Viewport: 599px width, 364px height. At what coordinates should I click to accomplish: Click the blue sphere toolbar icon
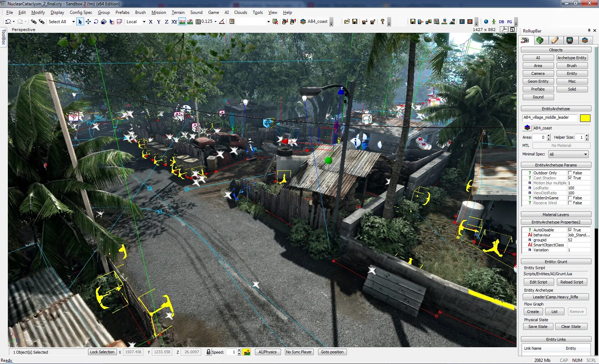point(486,22)
